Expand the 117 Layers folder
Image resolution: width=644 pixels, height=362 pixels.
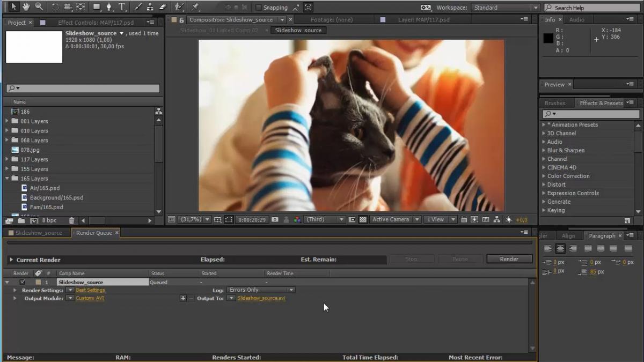pyautogui.click(x=7, y=159)
